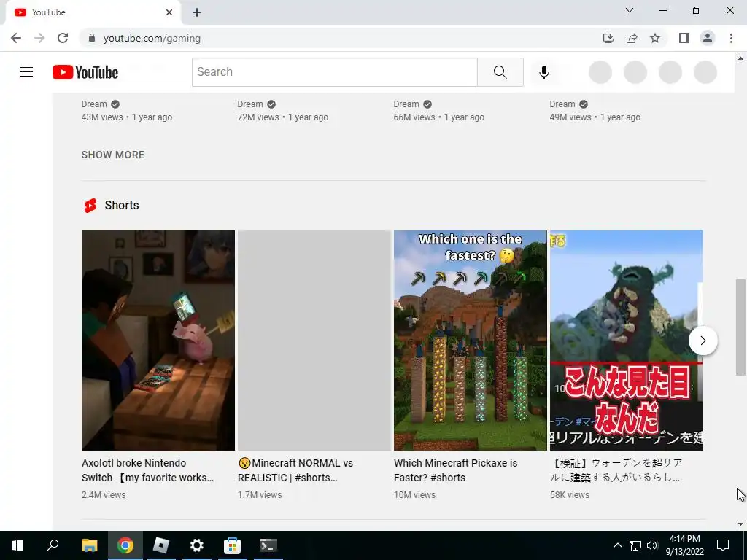Open the tab search dropdown arrow
Screen dimensions: 747x560
click(630, 10)
